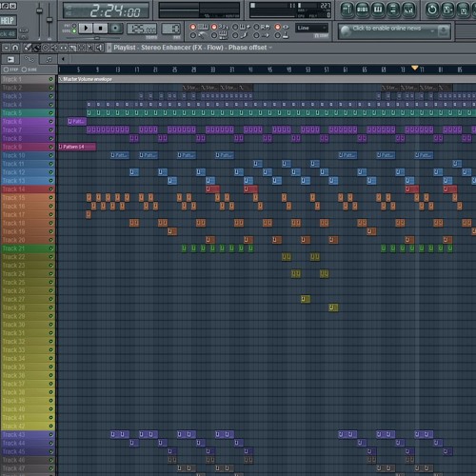Click the master pitch slider
This screenshot has width=476, height=476.
click(x=50, y=20)
